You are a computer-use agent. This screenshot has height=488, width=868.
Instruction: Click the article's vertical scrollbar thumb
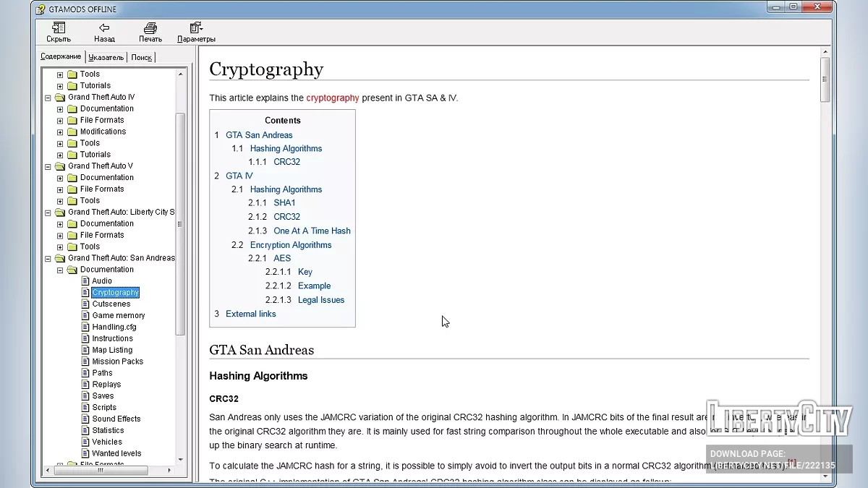825,78
